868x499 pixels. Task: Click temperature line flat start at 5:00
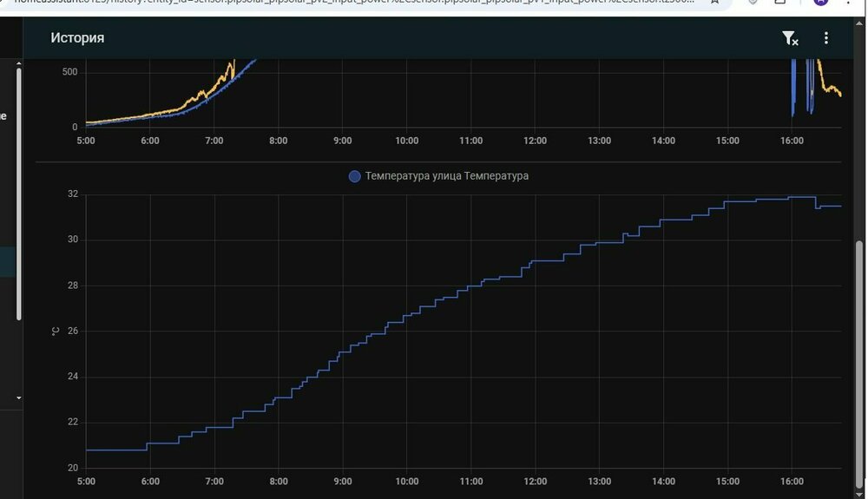(113, 450)
